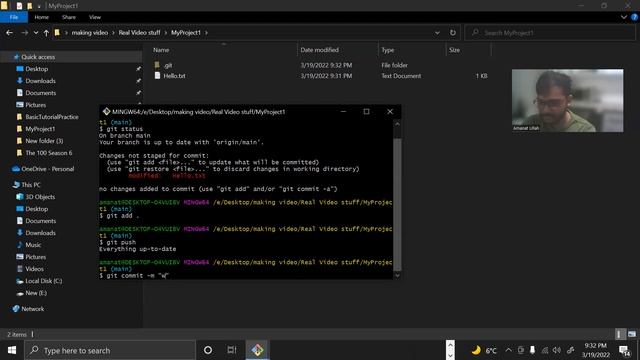The height and width of the screenshot is (360, 640).
Task: Switch to large thumbnails view icon
Action: pyautogui.click(x=632, y=334)
